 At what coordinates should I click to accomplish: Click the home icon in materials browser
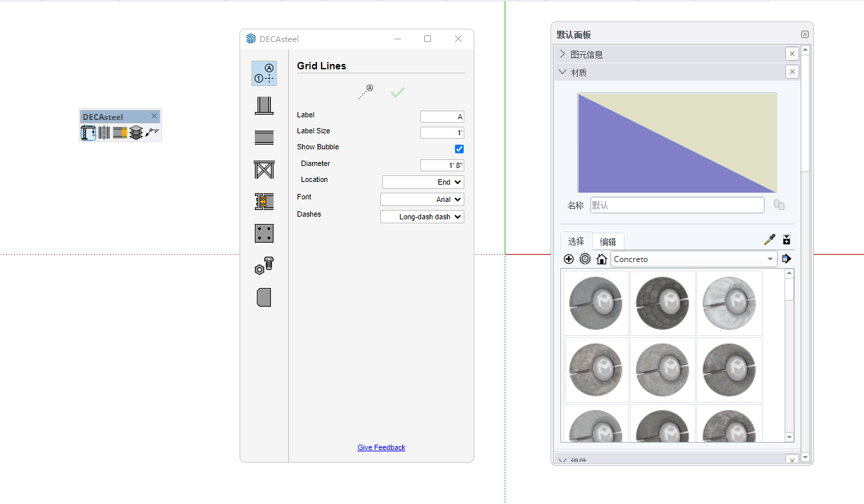[602, 259]
